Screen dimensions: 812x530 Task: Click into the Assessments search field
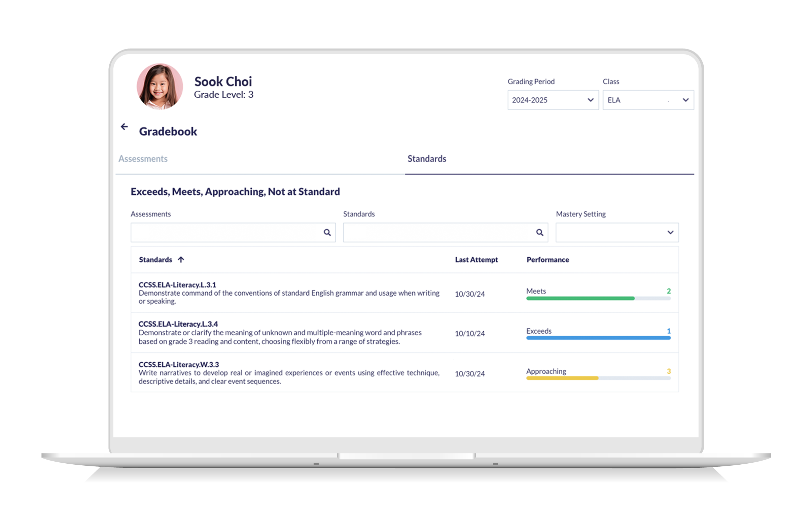[225, 233]
